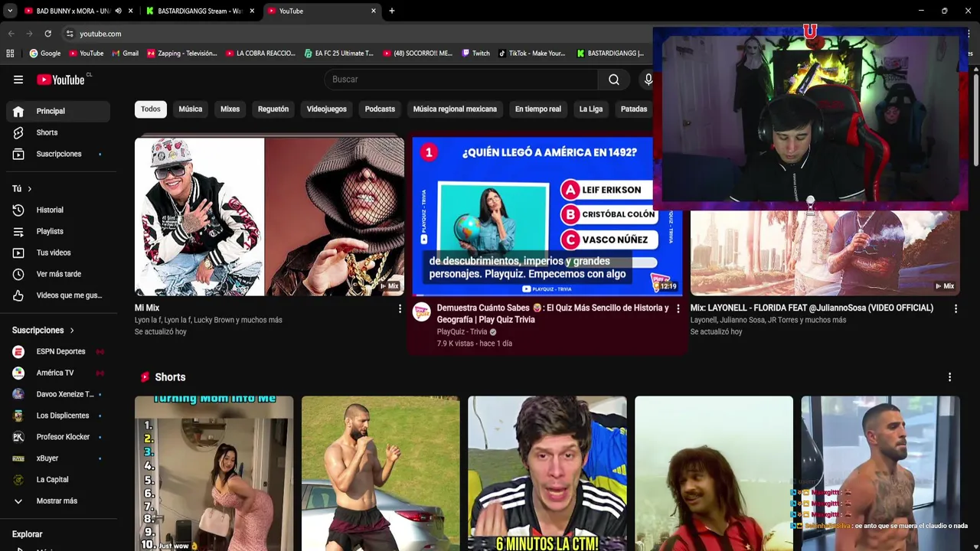Open TikTok Make Your Day bookmark

pos(532,54)
